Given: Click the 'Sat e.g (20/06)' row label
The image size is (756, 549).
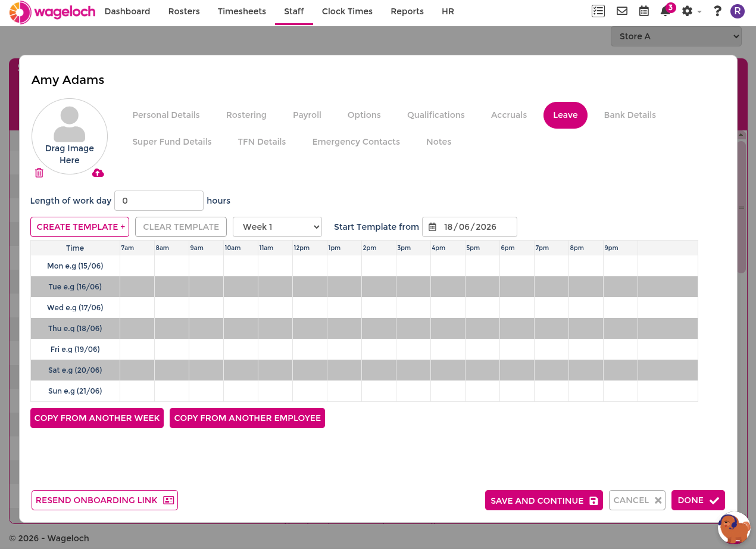Looking at the screenshot, I should [x=75, y=370].
